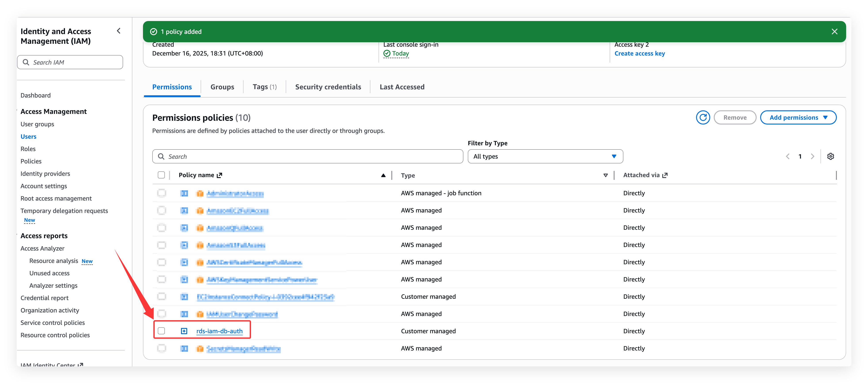The image size is (868, 383).
Task: Toggle the select-all checkbox in table header
Action: pos(161,175)
